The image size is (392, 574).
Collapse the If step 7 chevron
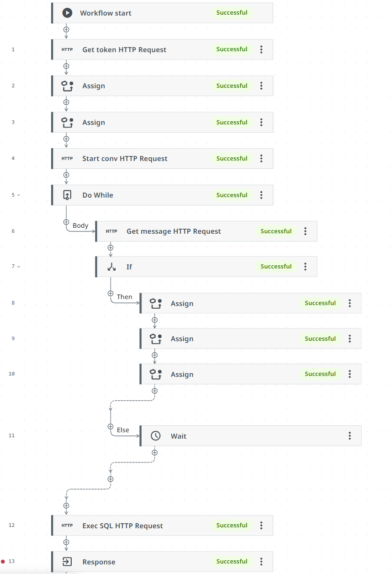point(19,266)
